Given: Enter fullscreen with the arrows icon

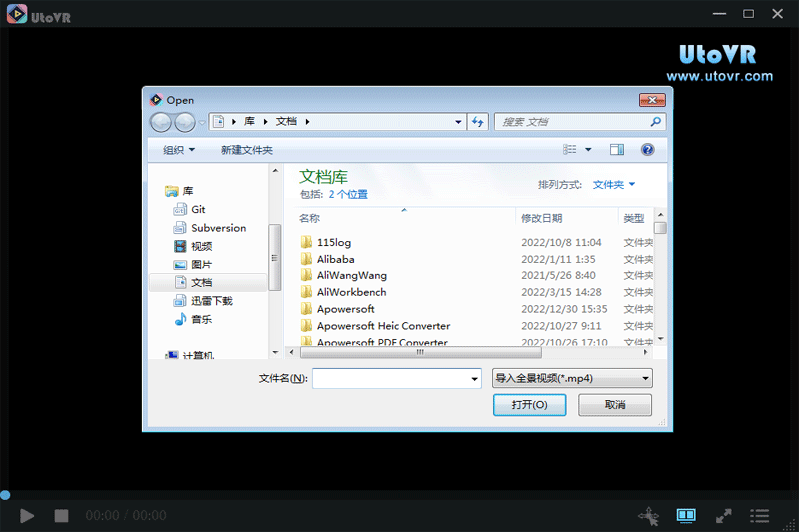Looking at the screenshot, I should pos(723,516).
